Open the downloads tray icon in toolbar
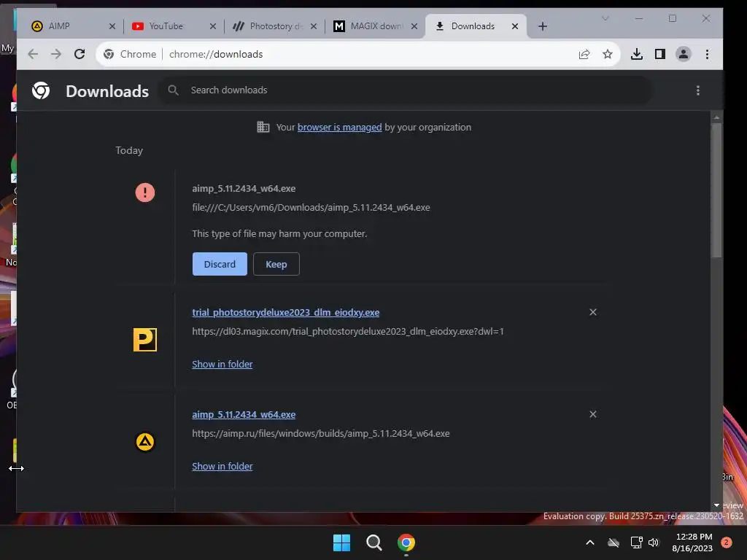The width and height of the screenshot is (747, 560). pyautogui.click(x=636, y=54)
